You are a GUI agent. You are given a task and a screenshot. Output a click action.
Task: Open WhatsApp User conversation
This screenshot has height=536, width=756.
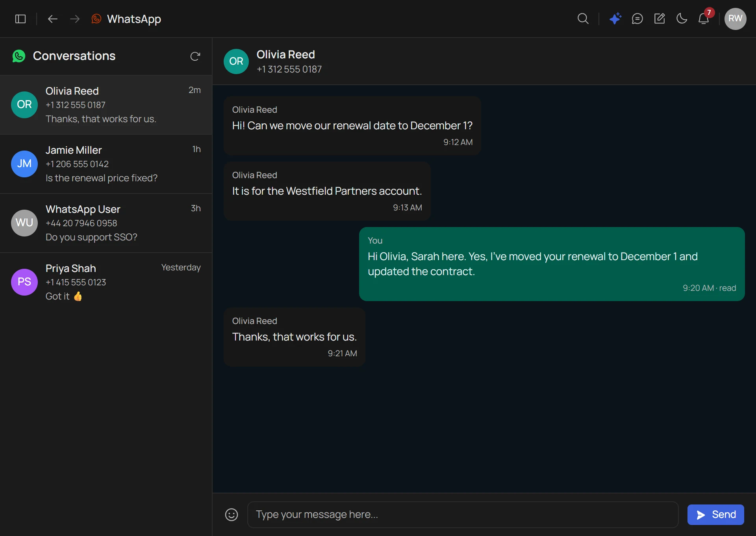106,223
